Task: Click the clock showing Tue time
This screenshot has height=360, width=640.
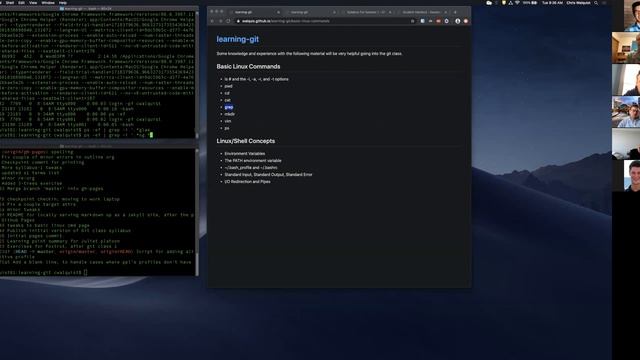Action: (552, 2)
